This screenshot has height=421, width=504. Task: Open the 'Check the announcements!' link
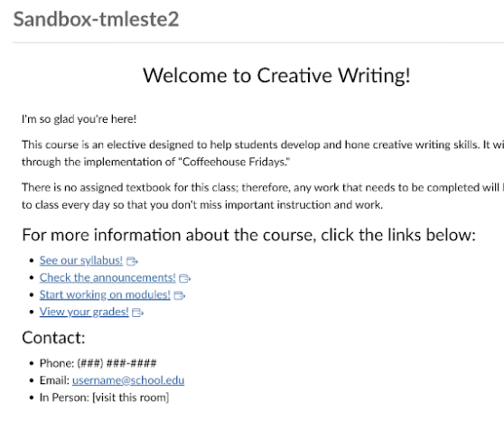(107, 277)
